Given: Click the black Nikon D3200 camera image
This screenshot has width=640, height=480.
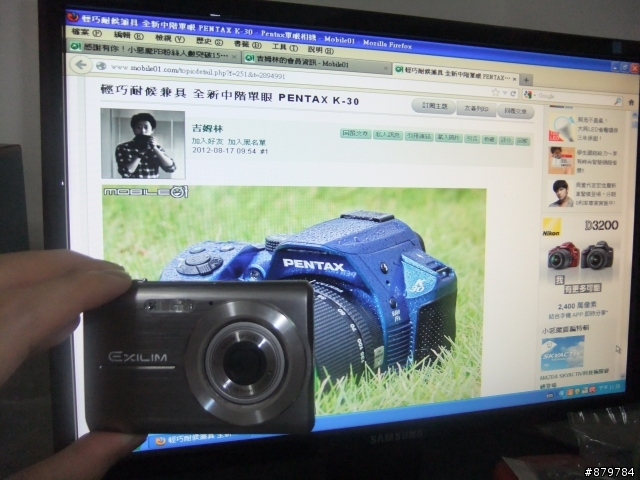Looking at the screenshot, I should click(597, 256).
